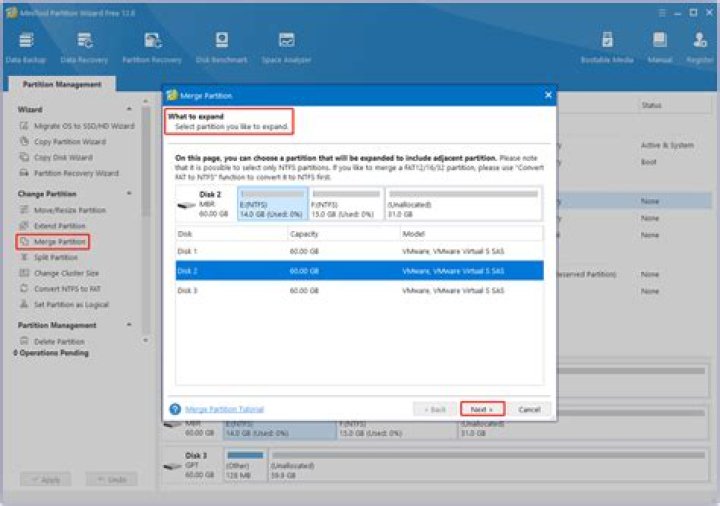Click the sidebar scroll-up arrow
720x506 pixels.
coord(146,101)
